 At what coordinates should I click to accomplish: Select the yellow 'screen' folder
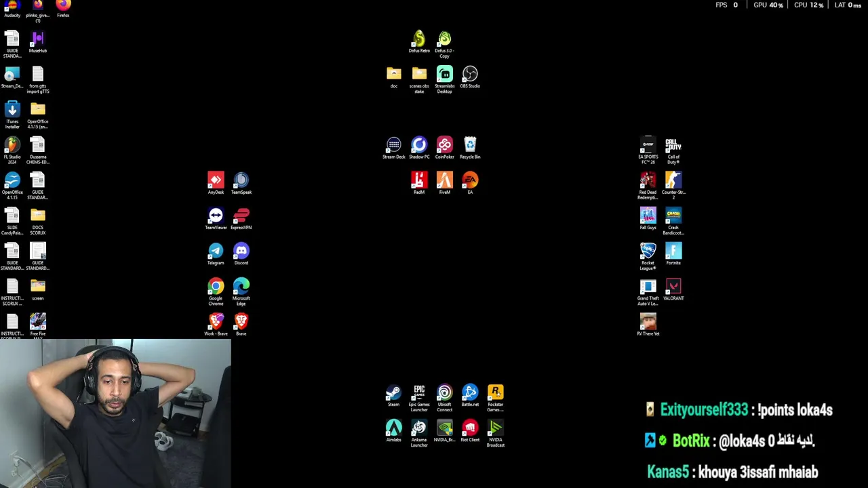tap(38, 289)
